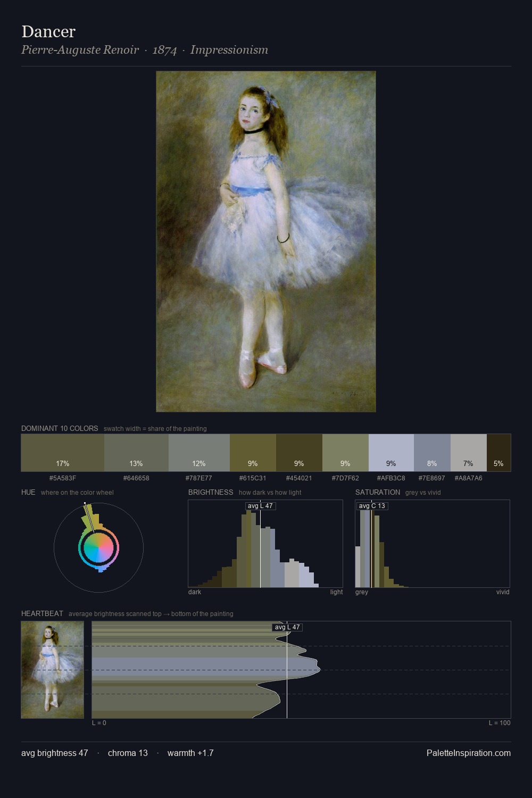Click 'avg brightness 47' in the footer
This screenshot has height=798, width=532.
click(x=55, y=753)
